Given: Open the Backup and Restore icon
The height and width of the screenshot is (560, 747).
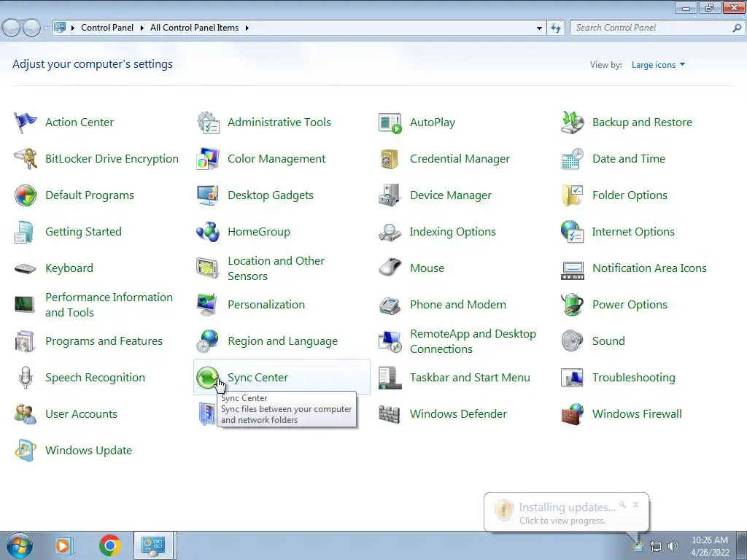Looking at the screenshot, I should pyautogui.click(x=572, y=122).
